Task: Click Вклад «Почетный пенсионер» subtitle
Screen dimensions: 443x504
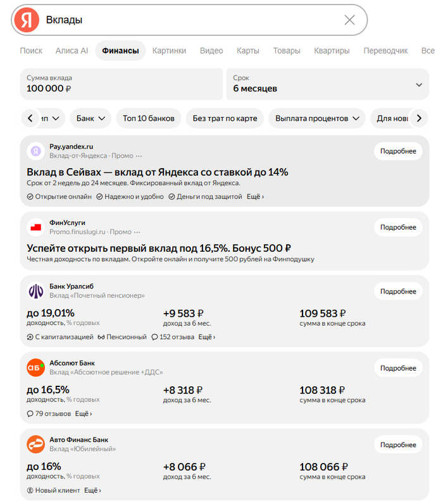Action: click(x=97, y=295)
